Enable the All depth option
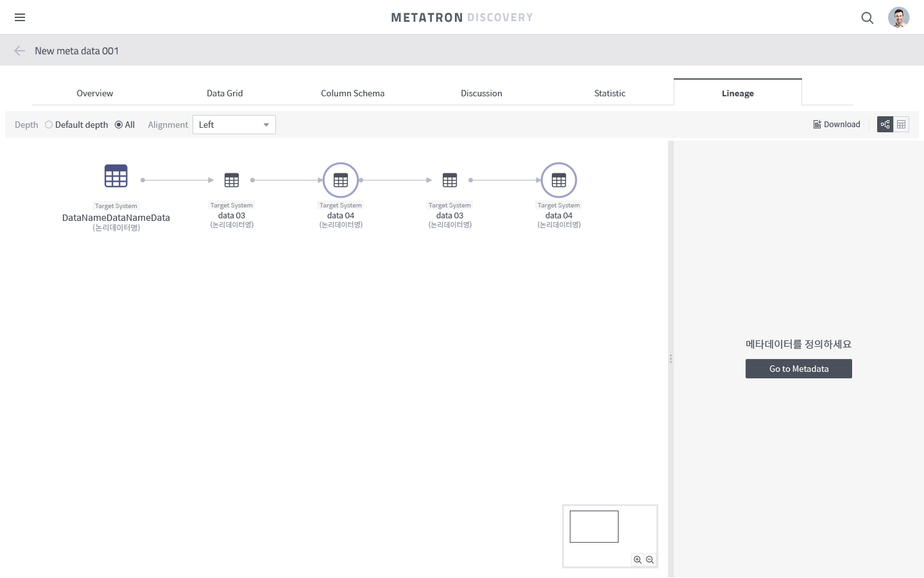This screenshot has width=924, height=578. click(119, 125)
